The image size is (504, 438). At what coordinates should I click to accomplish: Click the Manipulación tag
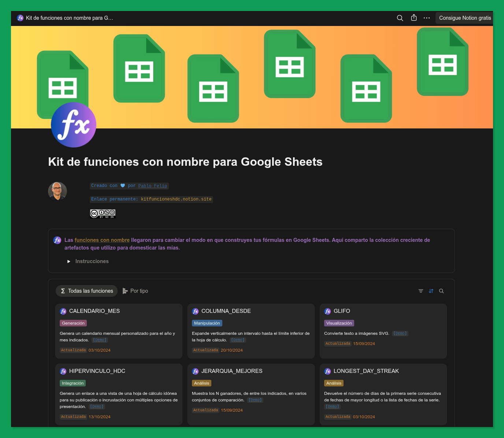click(x=207, y=323)
